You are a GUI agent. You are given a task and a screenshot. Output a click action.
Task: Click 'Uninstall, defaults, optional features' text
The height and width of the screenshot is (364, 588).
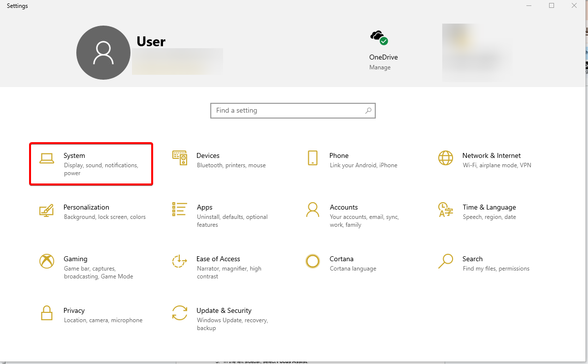click(x=232, y=221)
